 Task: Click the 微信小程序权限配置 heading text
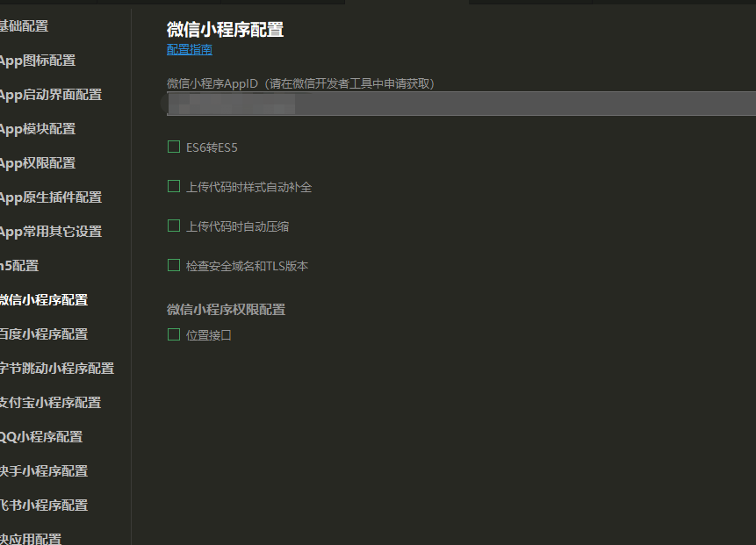(227, 310)
